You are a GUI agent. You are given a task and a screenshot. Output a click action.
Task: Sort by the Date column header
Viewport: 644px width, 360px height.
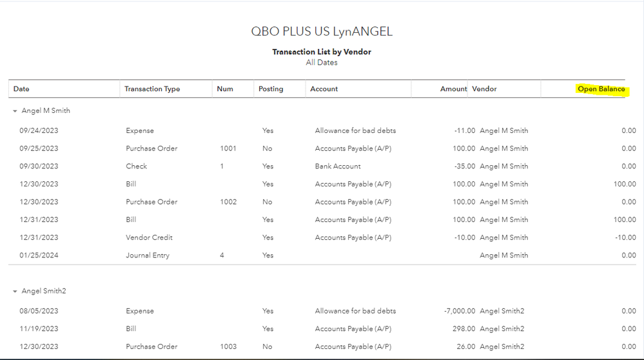21,89
